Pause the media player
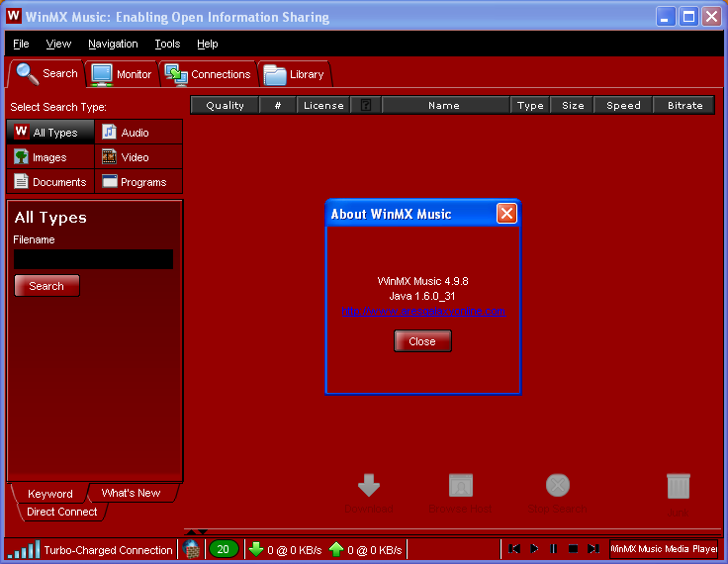This screenshot has width=728, height=564. pos(553,549)
